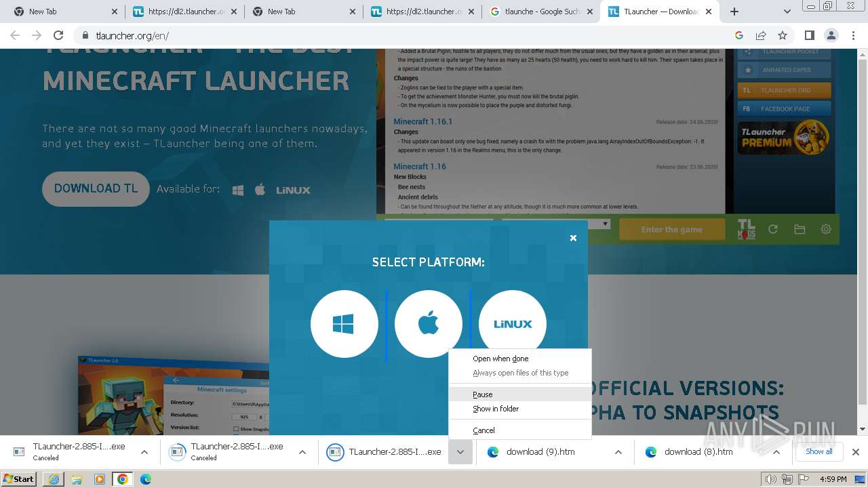Close the Select Platform dialog
The width and height of the screenshot is (868, 488).
[573, 238]
